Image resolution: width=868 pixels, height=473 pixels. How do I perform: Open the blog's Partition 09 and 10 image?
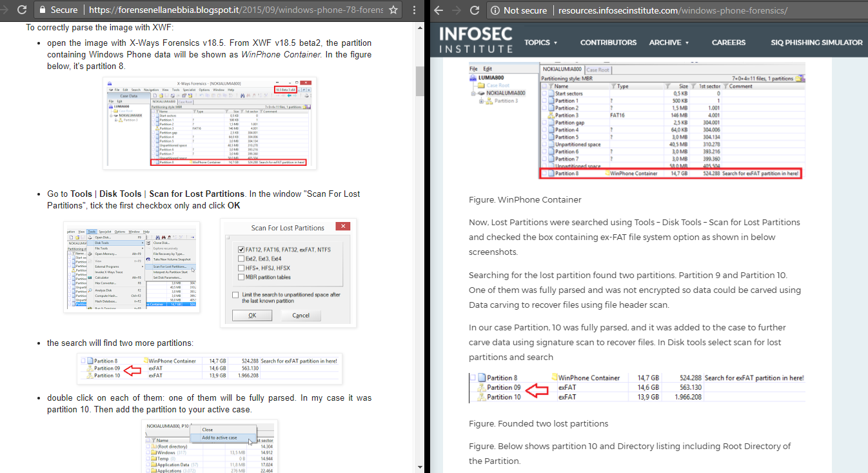coord(210,368)
